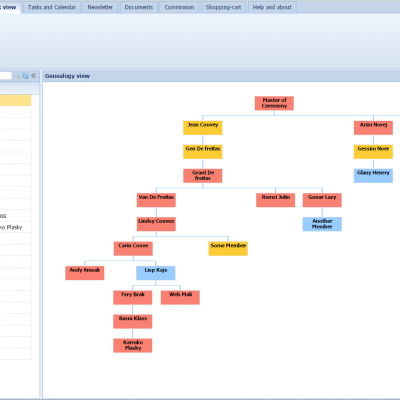This screenshot has width=400, height=400.
Task: Open the Tasks and Calendar tab
Action: pyautogui.click(x=52, y=7)
